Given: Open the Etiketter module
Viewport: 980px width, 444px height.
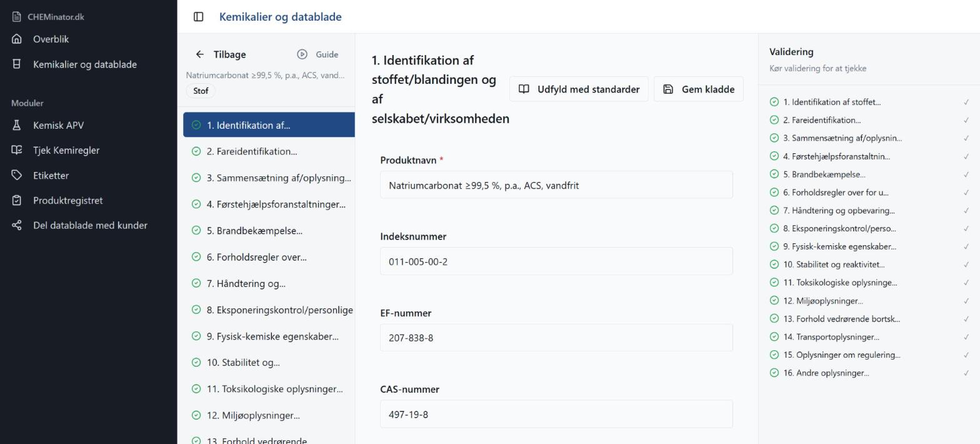Looking at the screenshot, I should click(x=88, y=175).
